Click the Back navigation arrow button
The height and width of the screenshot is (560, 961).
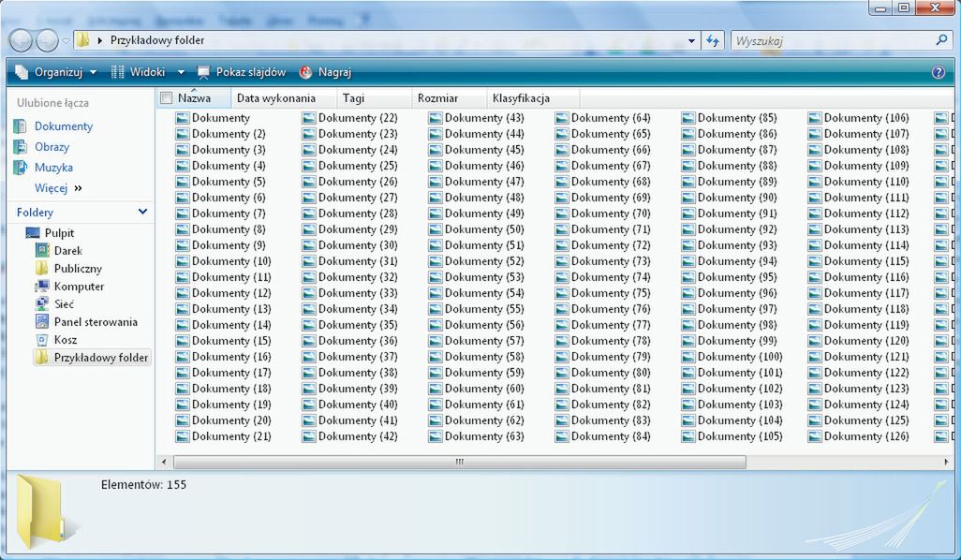pyautogui.click(x=21, y=41)
